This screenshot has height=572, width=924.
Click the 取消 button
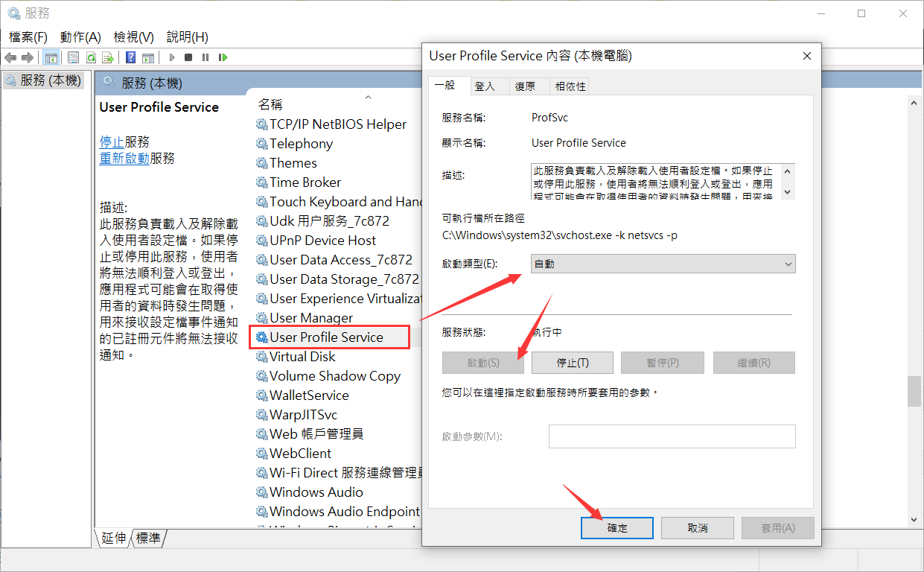click(698, 528)
